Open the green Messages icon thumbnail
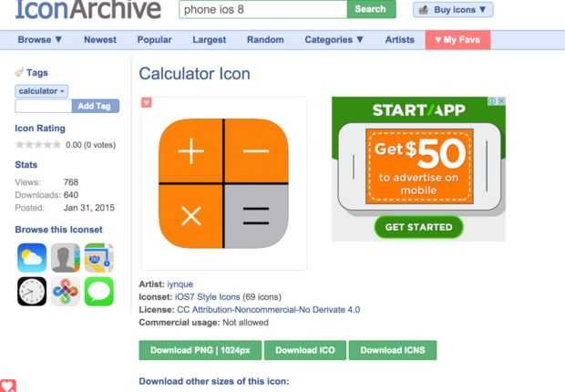 [x=98, y=292]
